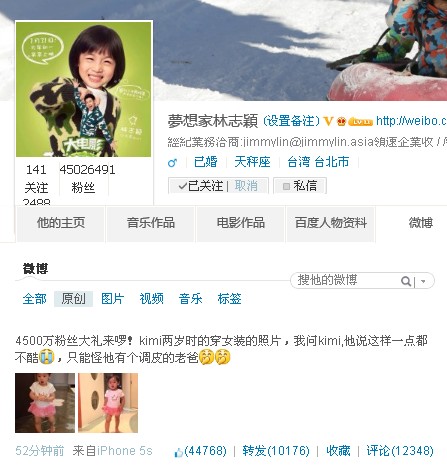447x476 pixels.
Task: Toggle the 已关注 followed checkmark button
Action: (200, 186)
